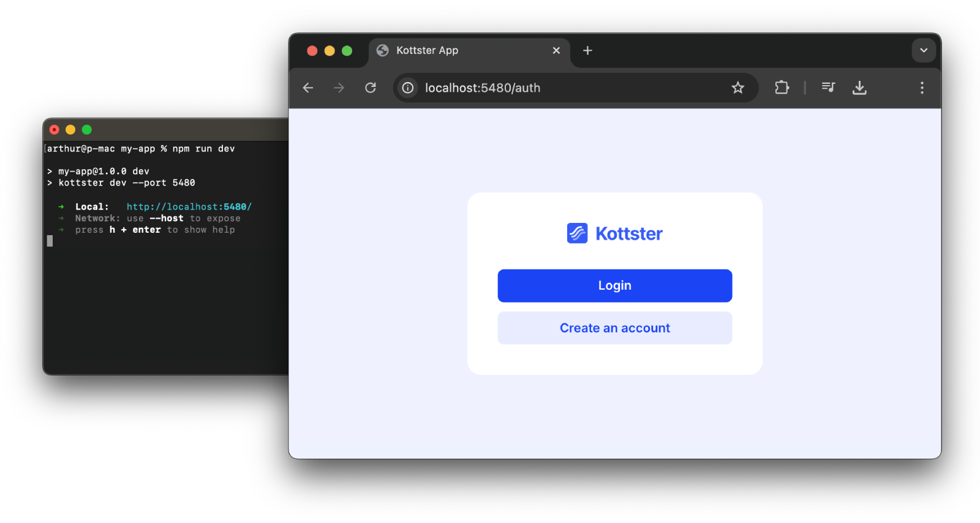The image size is (980, 523).
Task: Minimize the terminal window with yellow button
Action: (x=70, y=130)
